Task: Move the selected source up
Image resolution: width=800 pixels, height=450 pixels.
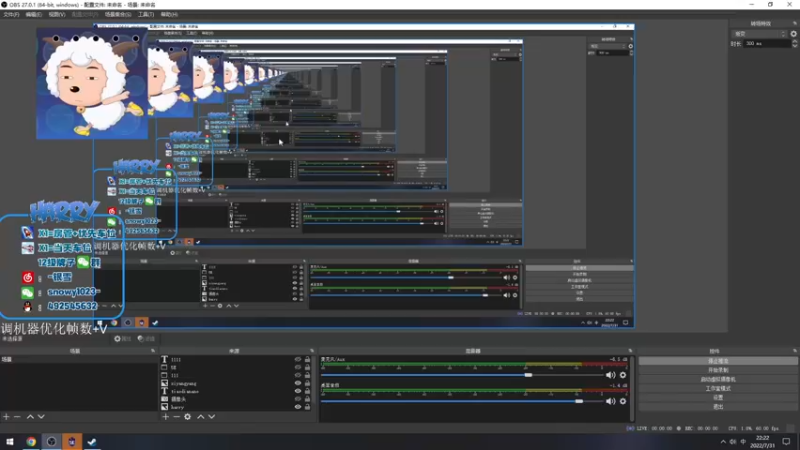Action: (x=201, y=417)
